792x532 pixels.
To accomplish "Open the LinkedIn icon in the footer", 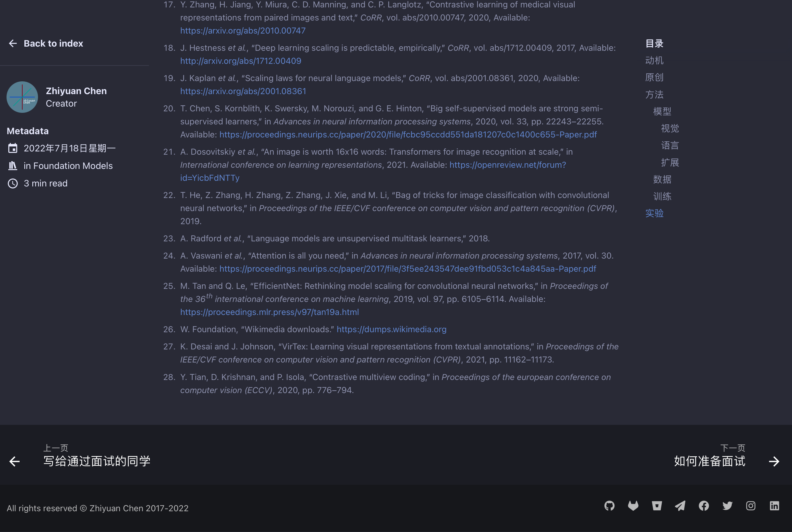I will 774,506.
